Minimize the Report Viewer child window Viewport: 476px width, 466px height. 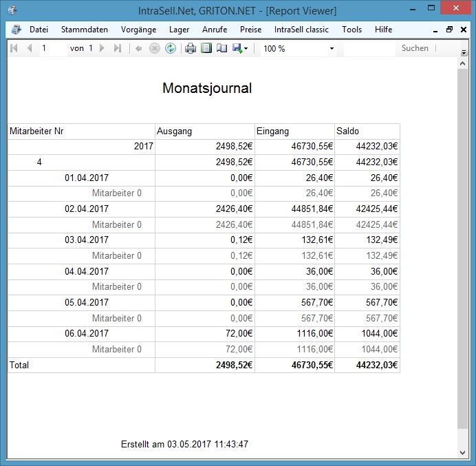point(435,30)
